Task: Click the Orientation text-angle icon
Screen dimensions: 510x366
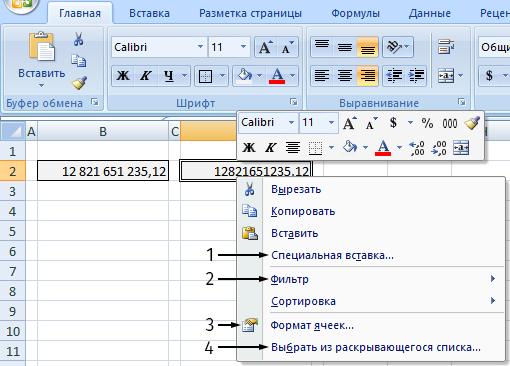Action: [x=394, y=47]
